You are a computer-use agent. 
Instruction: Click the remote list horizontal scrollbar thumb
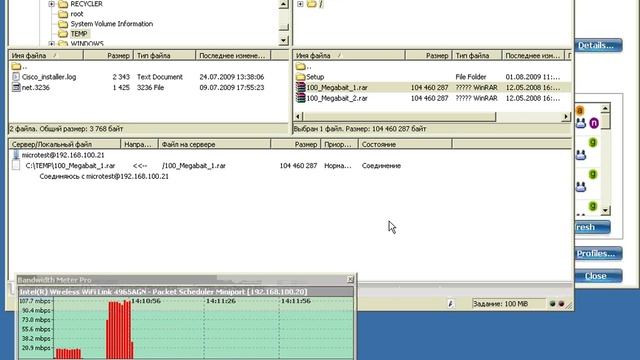point(399,117)
